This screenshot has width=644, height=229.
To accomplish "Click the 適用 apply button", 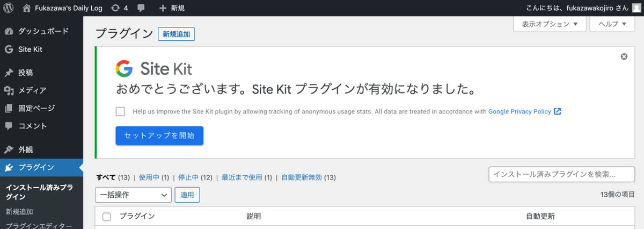I will (187, 195).
